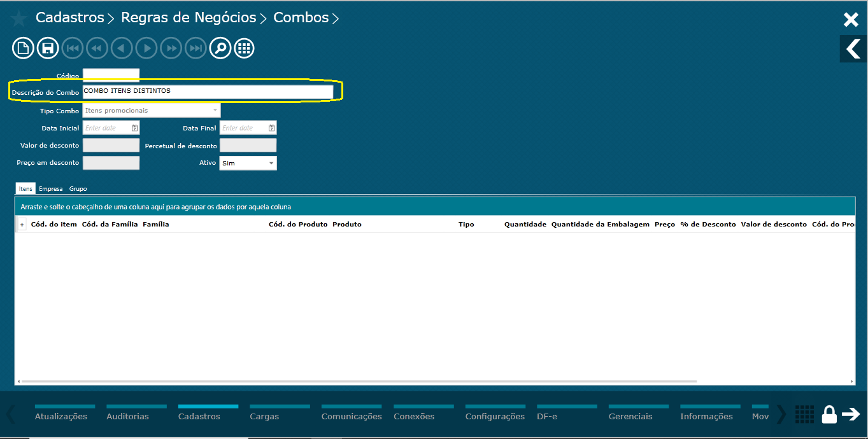This screenshot has width=868, height=439.
Task: Click the grid horizontal scrollbar
Action: (359, 381)
